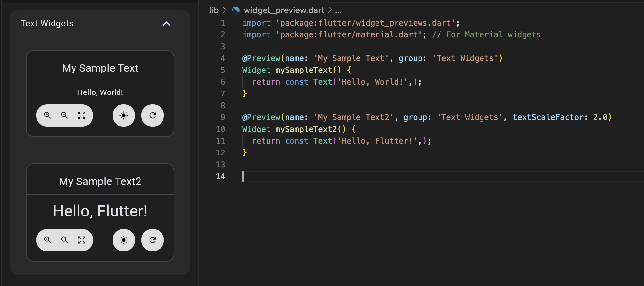
Task: Reload the My Sample Text2 preview
Action: click(153, 240)
